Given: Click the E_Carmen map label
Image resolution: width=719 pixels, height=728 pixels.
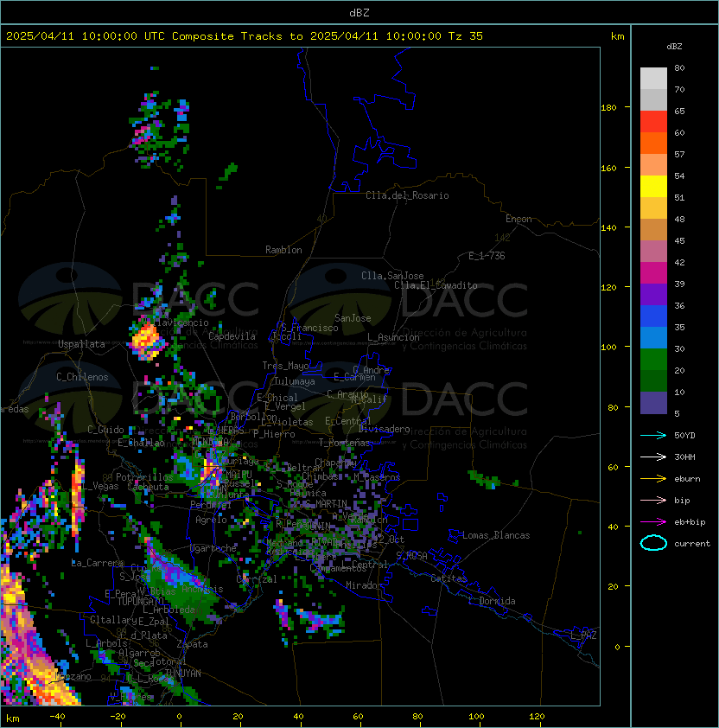Looking at the screenshot, I should point(354,377).
